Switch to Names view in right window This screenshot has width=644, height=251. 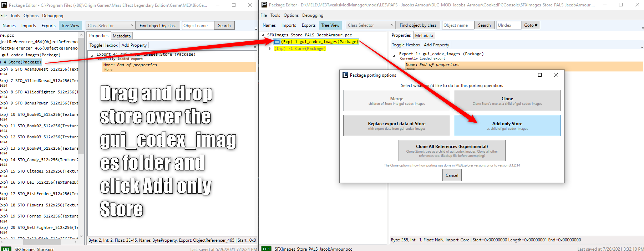[x=269, y=25]
